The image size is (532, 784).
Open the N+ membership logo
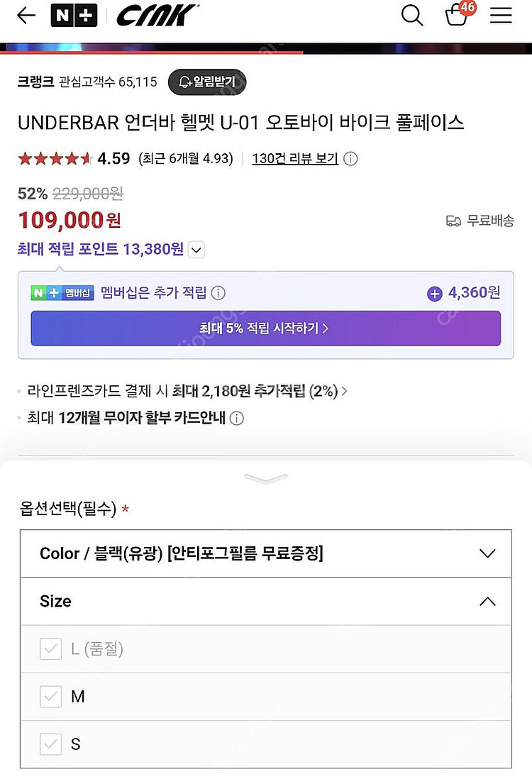[x=74, y=16]
